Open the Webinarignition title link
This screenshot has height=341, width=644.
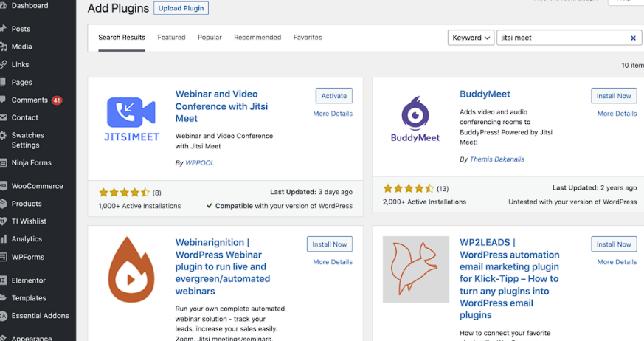coord(223,266)
